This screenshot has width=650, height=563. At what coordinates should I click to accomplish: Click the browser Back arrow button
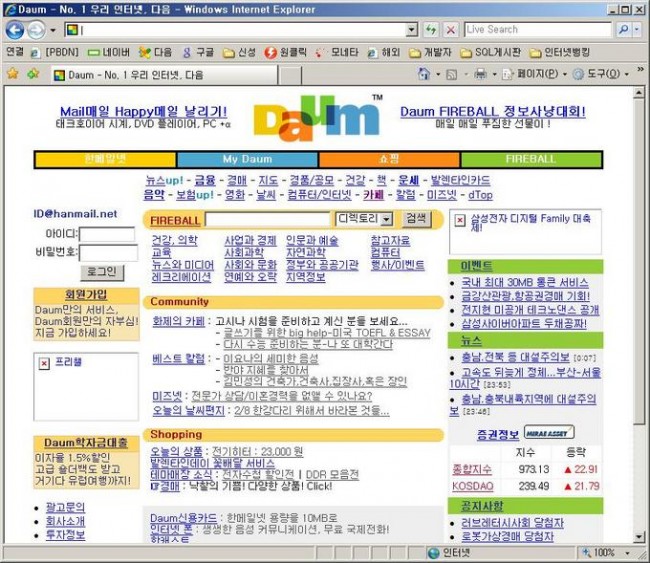point(15,30)
